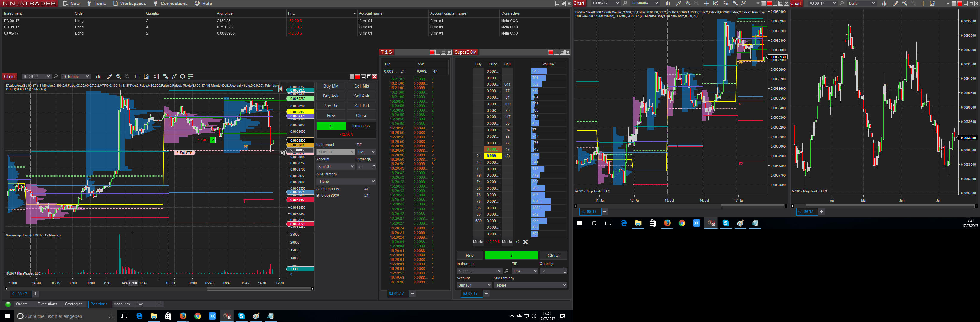Open bar type selector in 60 Minute chart
The image size is (980, 322).
(x=667, y=3)
